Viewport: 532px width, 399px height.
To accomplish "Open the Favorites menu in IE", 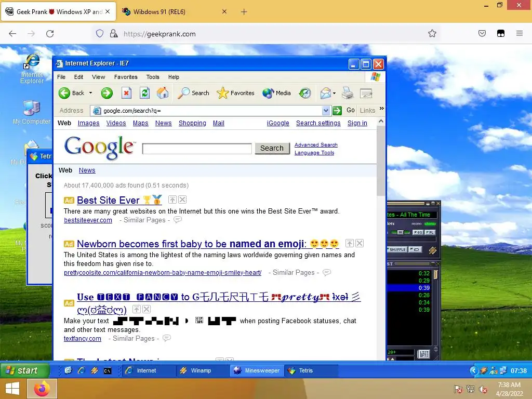I will [x=126, y=77].
